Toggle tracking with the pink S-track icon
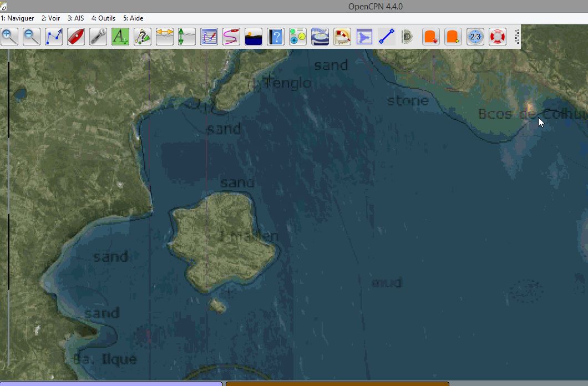Viewport: 588px width, 386px height. (231, 37)
